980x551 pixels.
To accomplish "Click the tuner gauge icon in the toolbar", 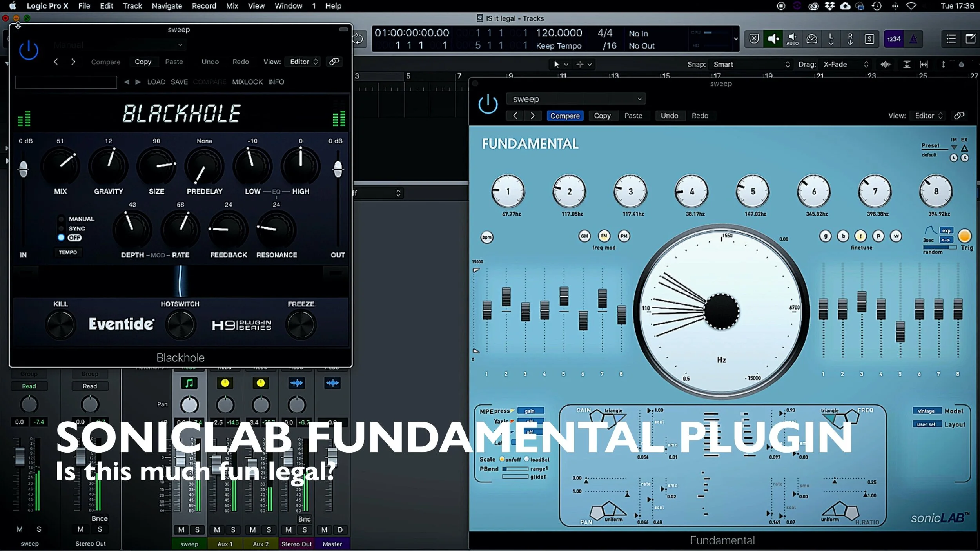I will pyautogui.click(x=811, y=39).
